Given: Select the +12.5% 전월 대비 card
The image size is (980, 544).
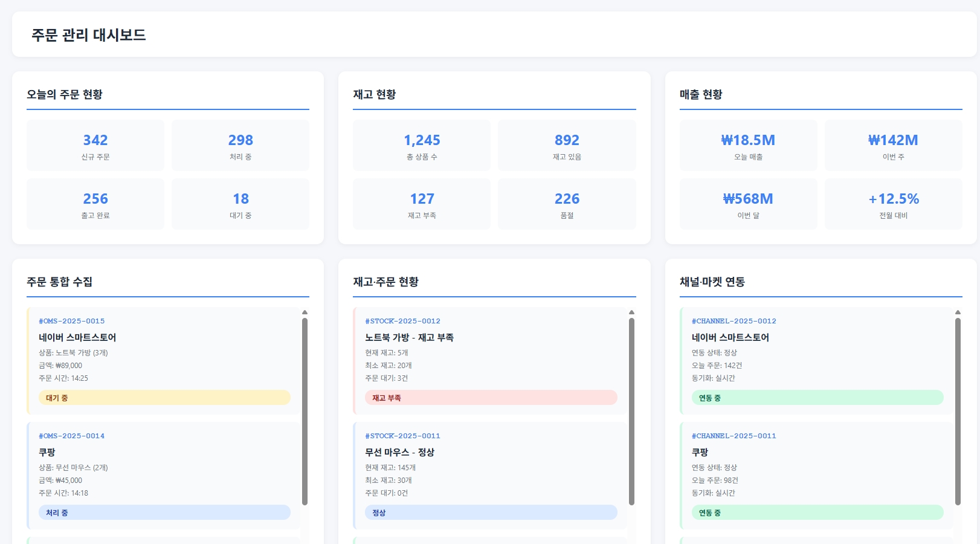Looking at the screenshot, I should tap(893, 204).
